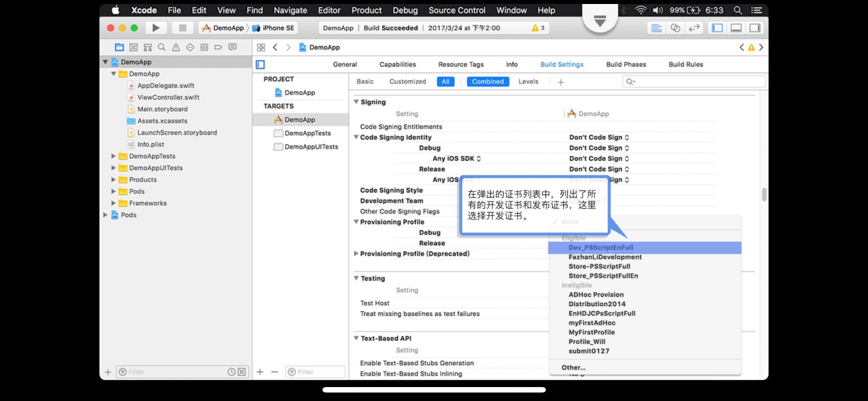
Task: Select the Combined view mode
Action: [x=488, y=82]
